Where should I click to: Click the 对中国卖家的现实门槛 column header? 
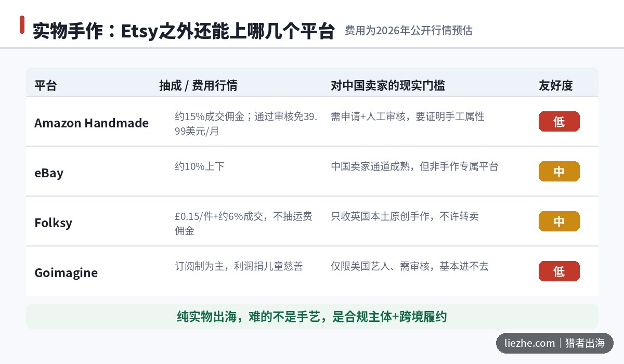[388, 86]
